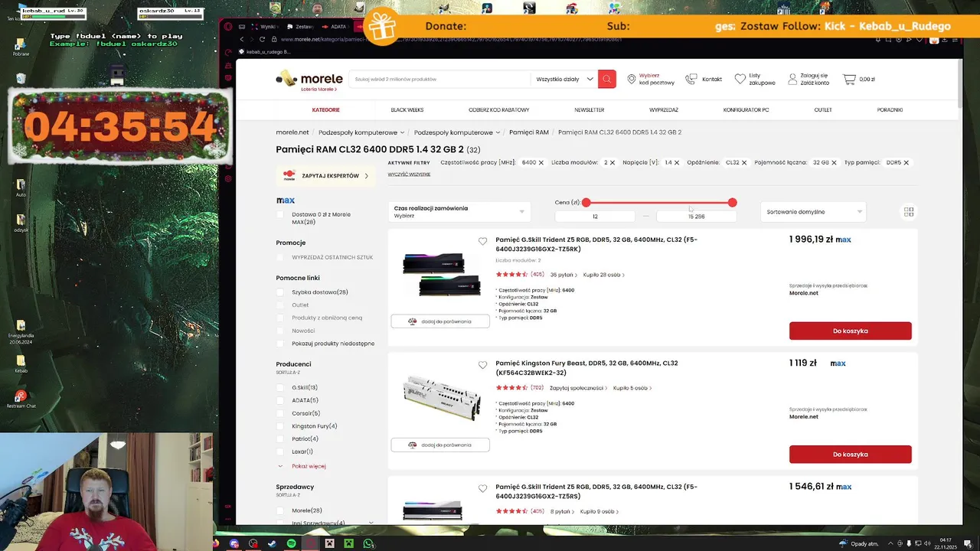This screenshot has height=551, width=980.
Task: Focus the product search box
Action: tap(439, 79)
